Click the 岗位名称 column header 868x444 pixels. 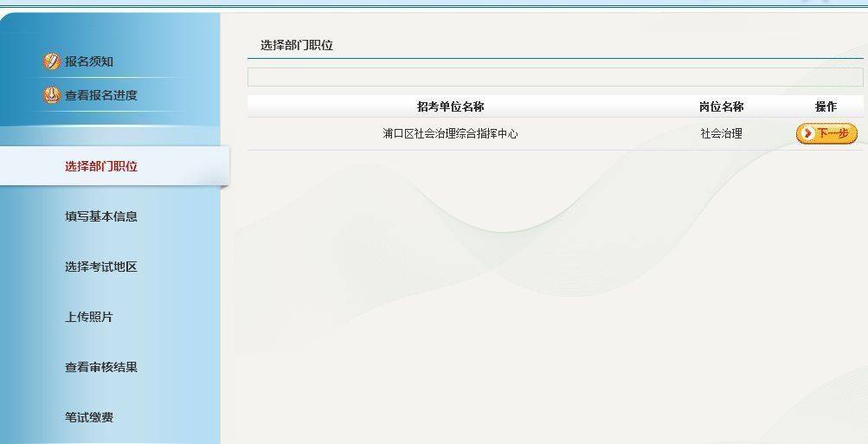(x=721, y=106)
